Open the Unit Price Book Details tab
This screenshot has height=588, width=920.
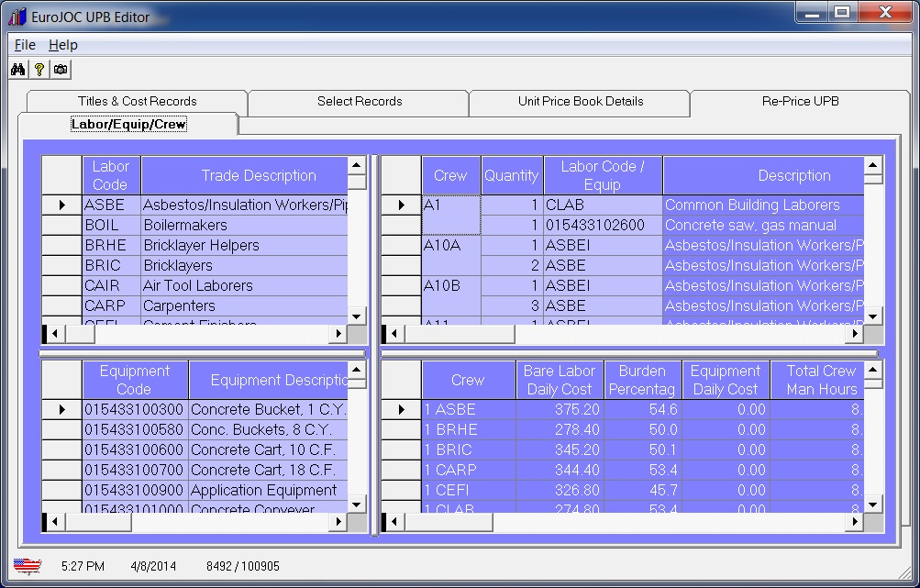[x=580, y=102]
